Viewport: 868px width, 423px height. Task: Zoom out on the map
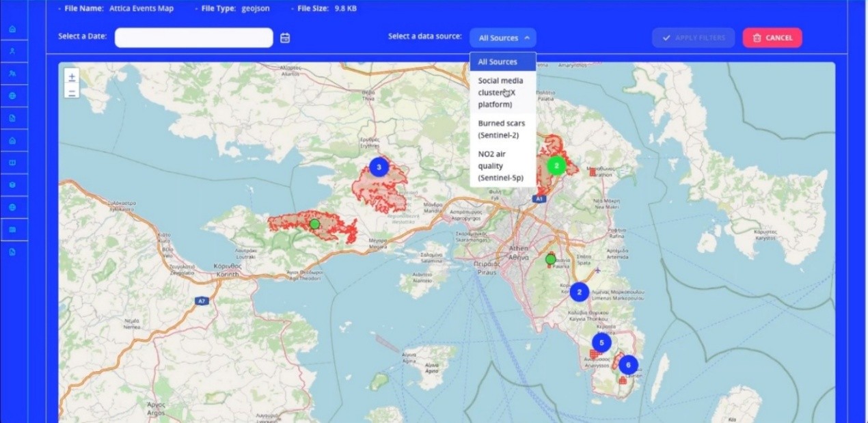[72, 92]
